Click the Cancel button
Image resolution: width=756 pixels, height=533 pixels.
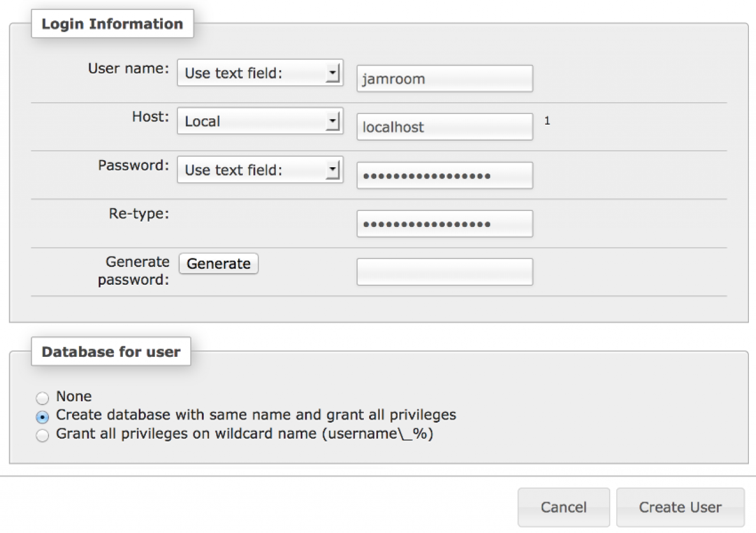tap(563, 507)
